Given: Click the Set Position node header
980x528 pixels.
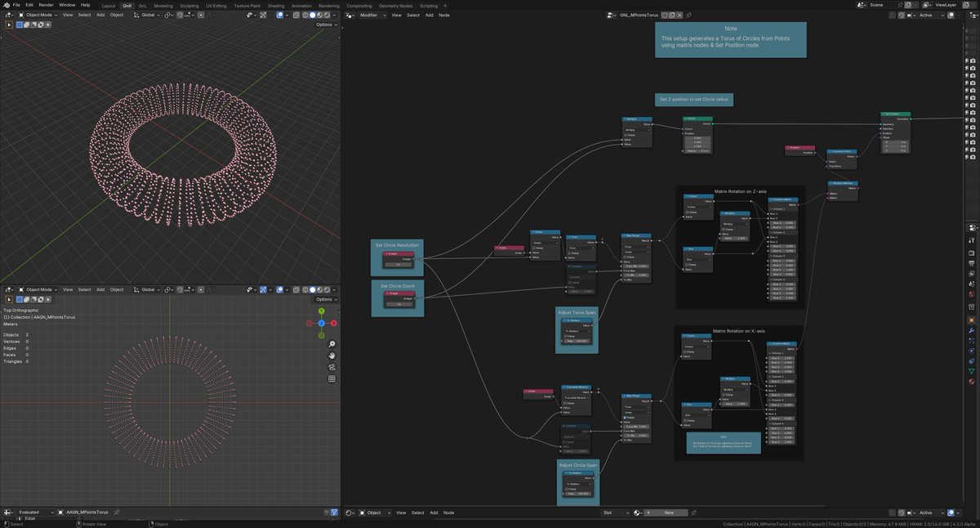Looking at the screenshot, I should coord(895,114).
